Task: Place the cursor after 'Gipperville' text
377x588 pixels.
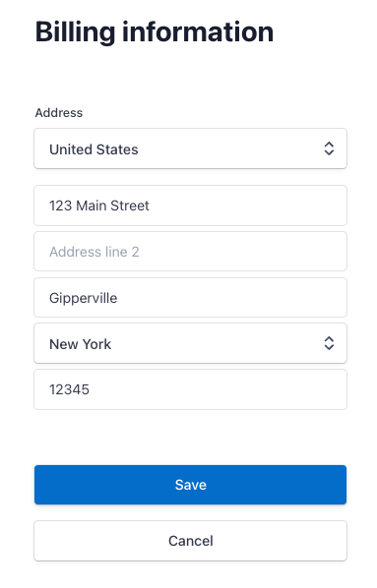Action: (118, 298)
